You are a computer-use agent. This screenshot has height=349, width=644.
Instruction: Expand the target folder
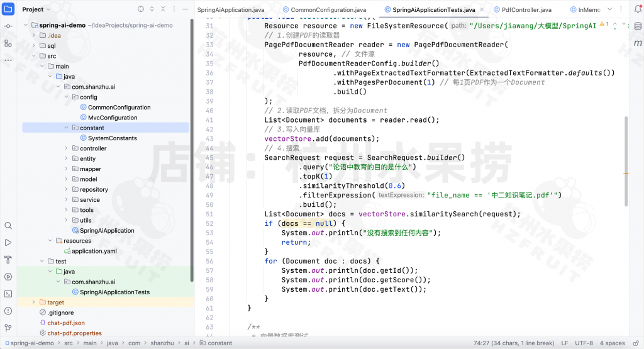34,302
